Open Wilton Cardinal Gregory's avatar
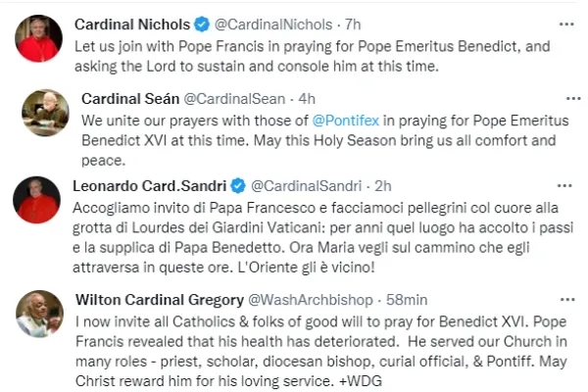Viewport: 588px width, 392px height. point(40,314)
